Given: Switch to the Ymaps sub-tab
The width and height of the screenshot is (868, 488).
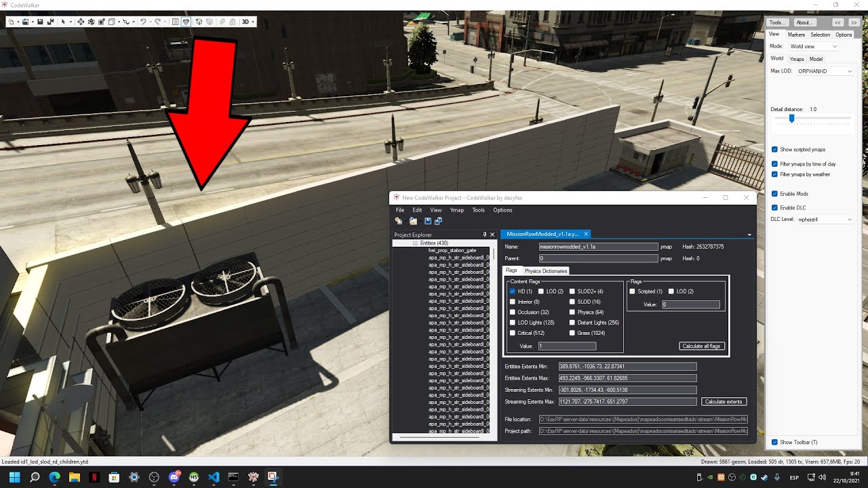Looking at the screenshot, I should click(797, 59).
